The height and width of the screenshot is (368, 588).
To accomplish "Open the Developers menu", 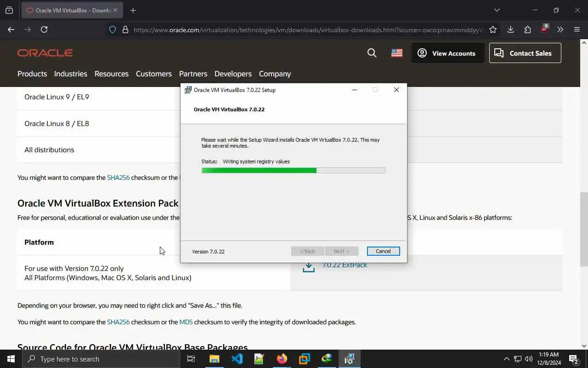I will click(x=233, y=74).
